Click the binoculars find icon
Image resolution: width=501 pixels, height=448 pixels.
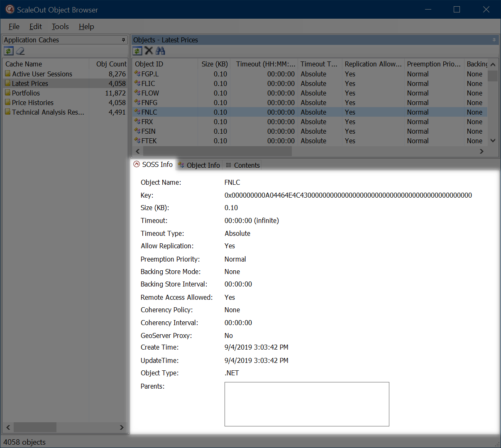click(160, 51)
